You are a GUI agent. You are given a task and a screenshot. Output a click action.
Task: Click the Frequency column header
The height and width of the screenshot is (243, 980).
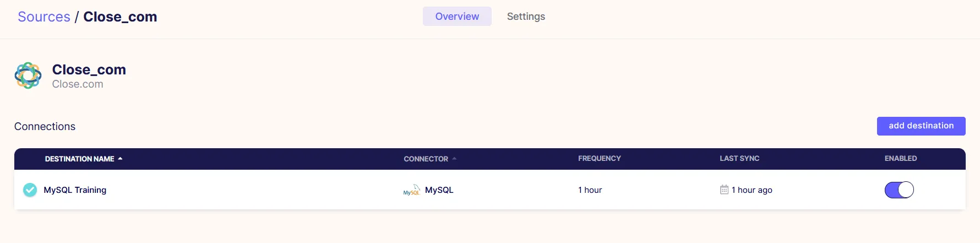(x=600, y=158)
